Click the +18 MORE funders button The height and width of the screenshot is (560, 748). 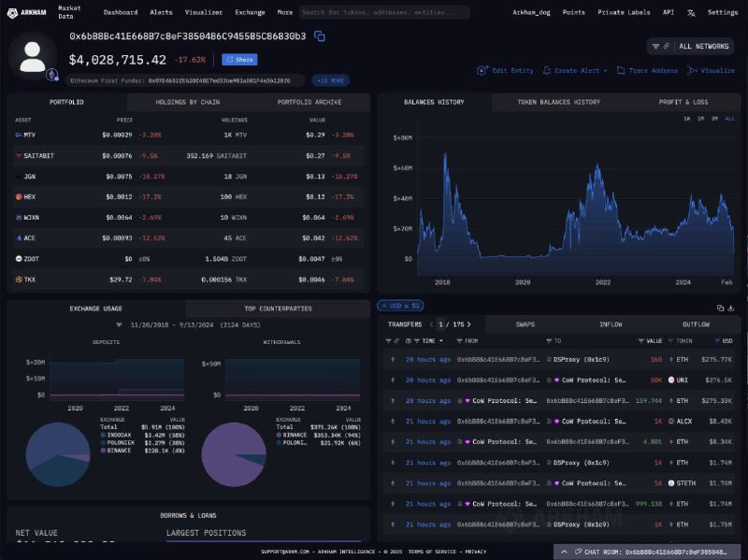(x=331, y=80)
